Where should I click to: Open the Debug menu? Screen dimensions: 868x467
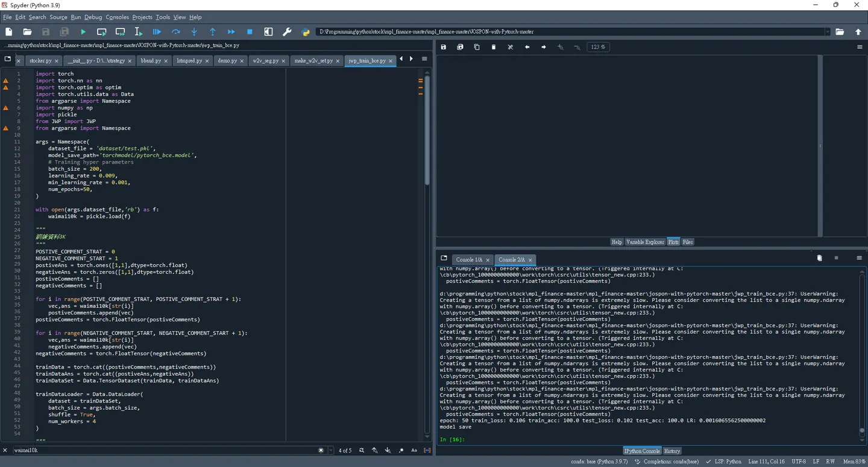(x=93, y=17)
